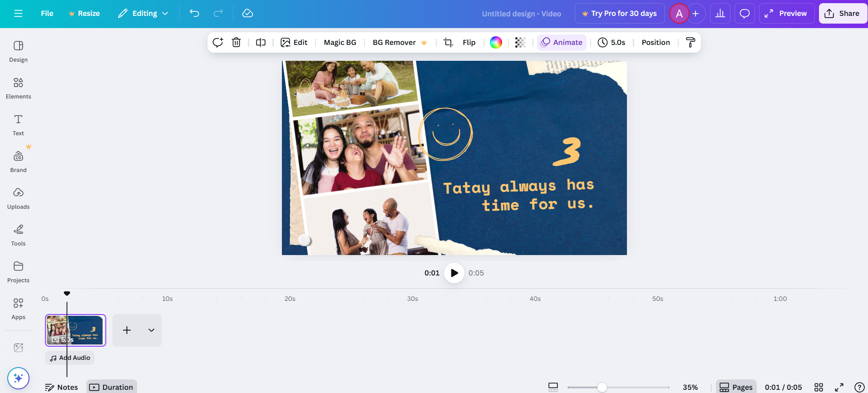Click the Share button
Viewport: 868px width, 393px height.
[x=843, y=14]
